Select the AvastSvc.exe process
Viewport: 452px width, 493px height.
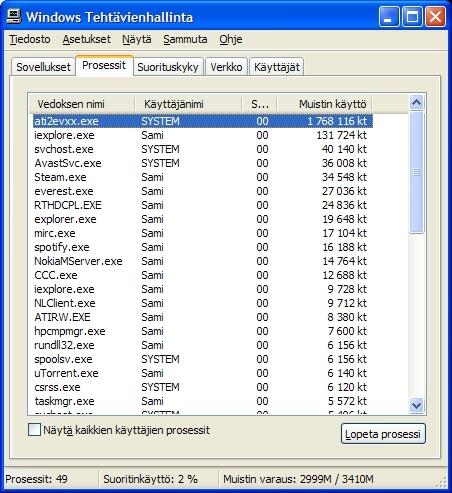203,163
